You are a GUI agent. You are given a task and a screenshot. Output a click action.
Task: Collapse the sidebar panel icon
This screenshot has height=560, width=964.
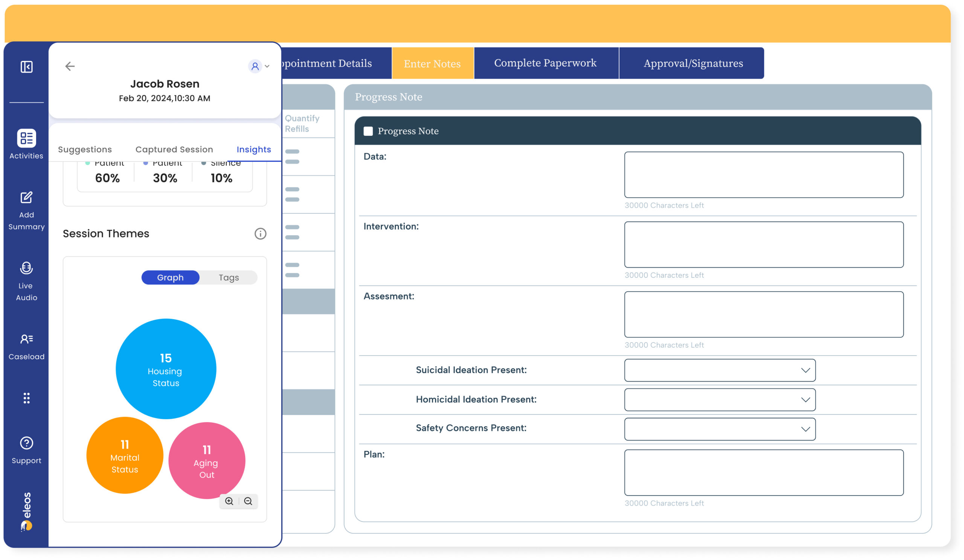26,67
